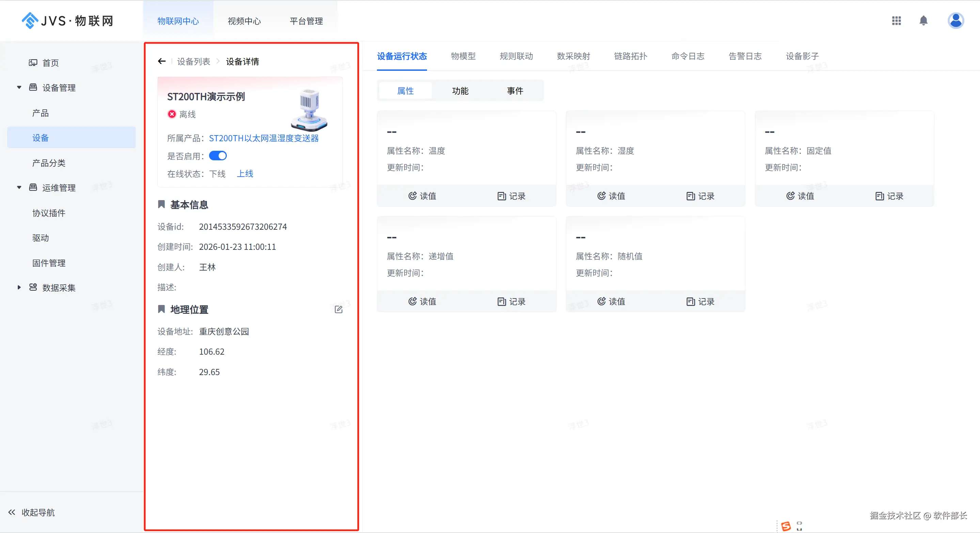Open the apps grid icon in header
The height and width of the screenshot is (533, 980).
pyautogui.click(x=896, y=21)
